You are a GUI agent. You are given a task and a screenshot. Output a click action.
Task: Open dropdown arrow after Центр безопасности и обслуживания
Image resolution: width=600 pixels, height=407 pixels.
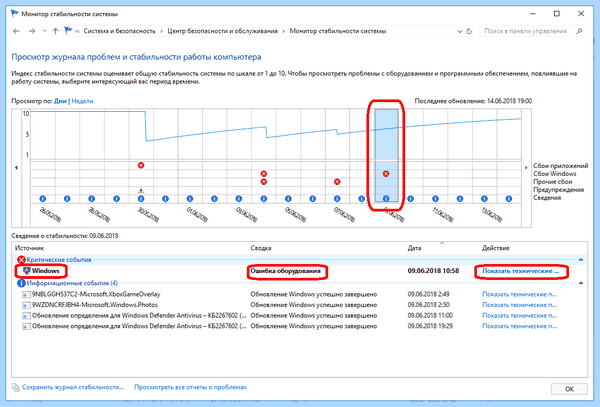click(284, 31)
